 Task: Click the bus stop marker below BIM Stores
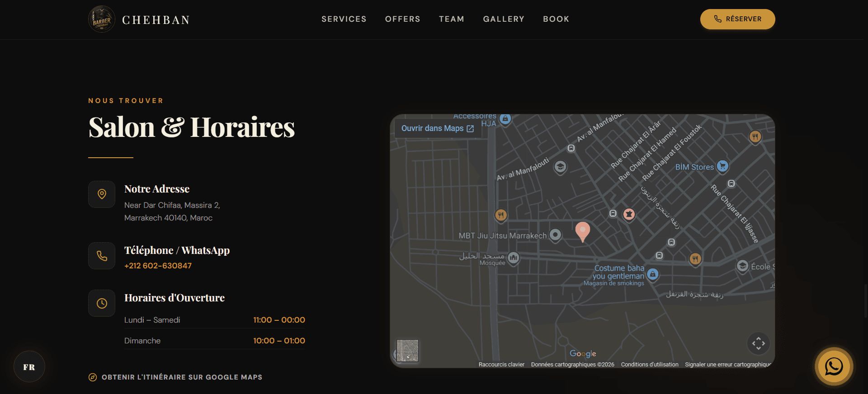(731, 183)
